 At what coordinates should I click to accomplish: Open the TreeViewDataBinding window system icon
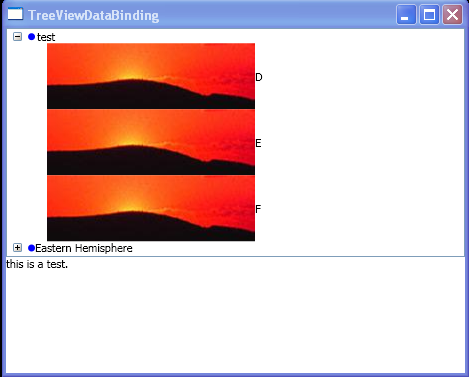point(15,14)
